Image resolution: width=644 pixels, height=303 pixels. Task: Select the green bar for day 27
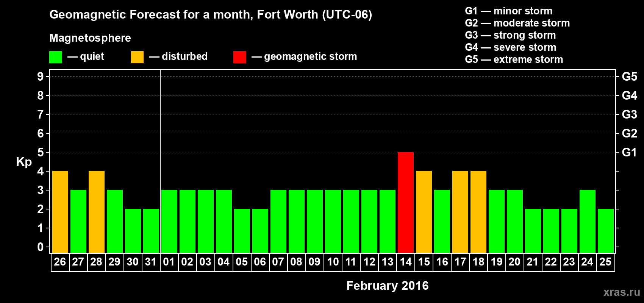pos(78,221)
